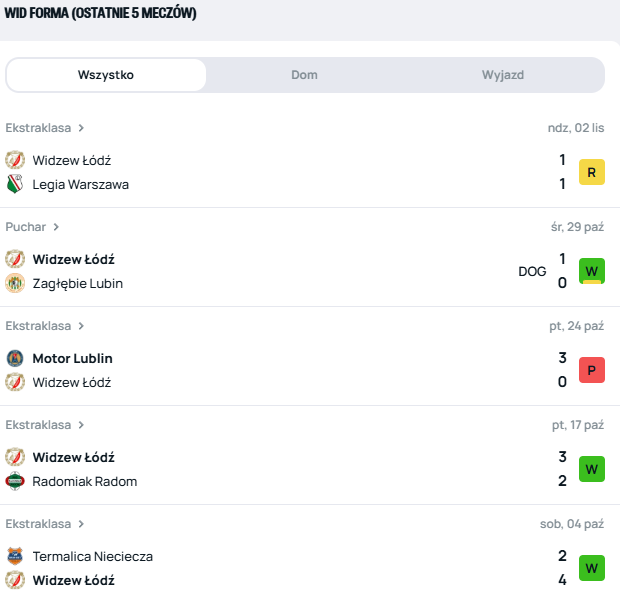Show away matches via Wyjazd tab

(503, 75)
